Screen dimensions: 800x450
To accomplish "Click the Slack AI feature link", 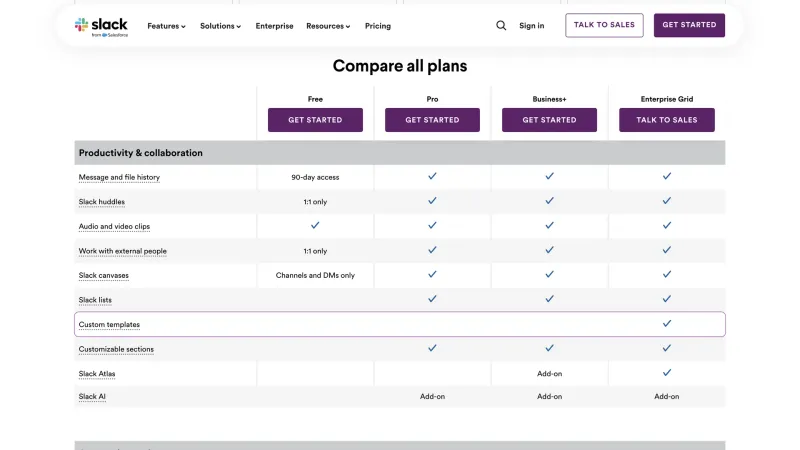I will (92, 396).
